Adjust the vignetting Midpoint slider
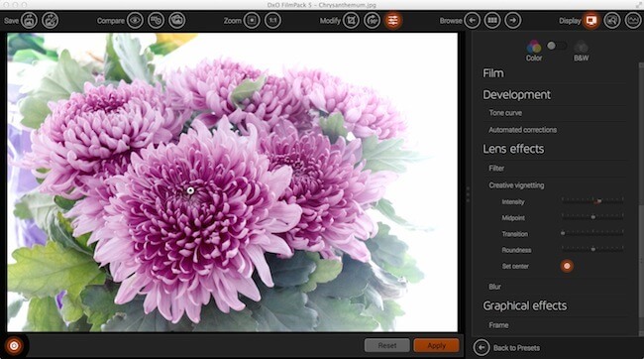This screenshot has width=644, height=359. point(592,217)
